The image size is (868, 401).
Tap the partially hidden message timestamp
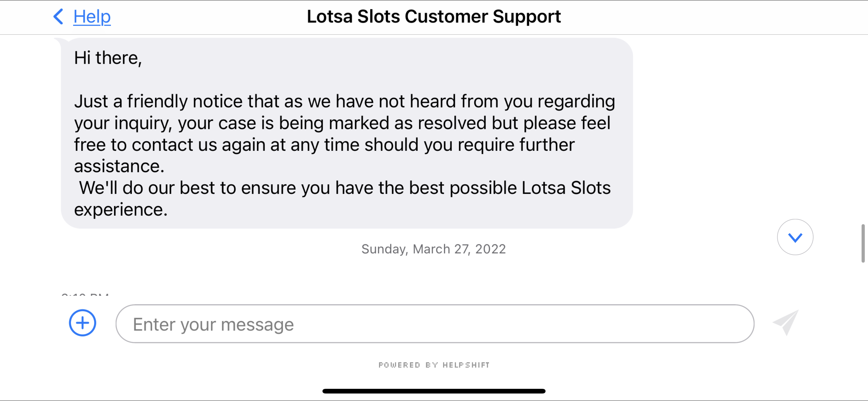[x=85, y=295]
